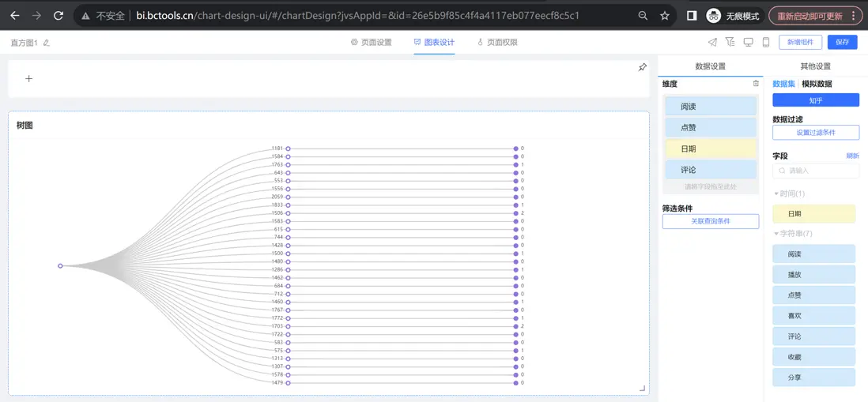This screenshot has width=868, height=402.
Task: Select the 数据集 data source option
Action: pos(784,84)
